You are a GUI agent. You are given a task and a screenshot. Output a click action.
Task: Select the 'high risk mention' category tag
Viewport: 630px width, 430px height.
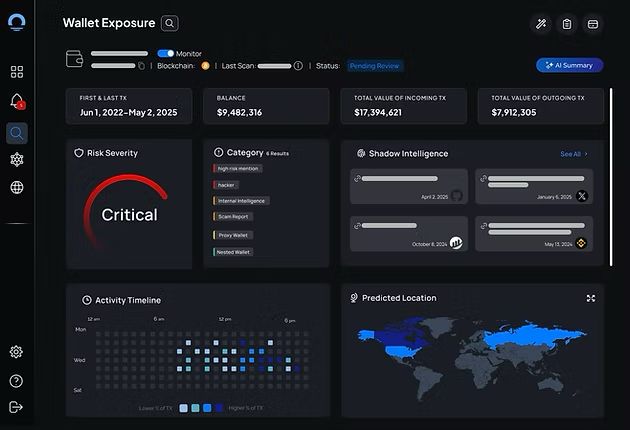pyautogui.click(x=240, y=168)
